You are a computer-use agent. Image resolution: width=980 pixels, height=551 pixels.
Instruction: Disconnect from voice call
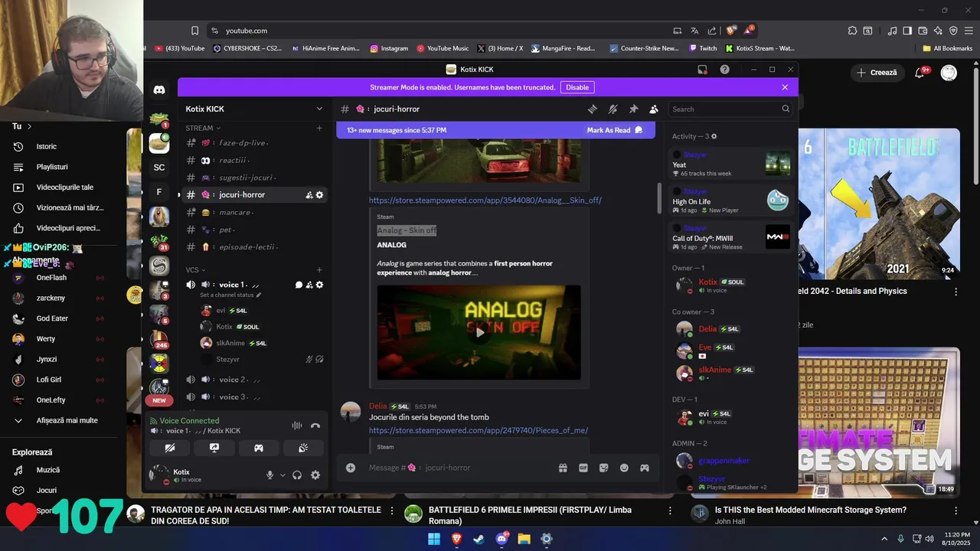315,425
